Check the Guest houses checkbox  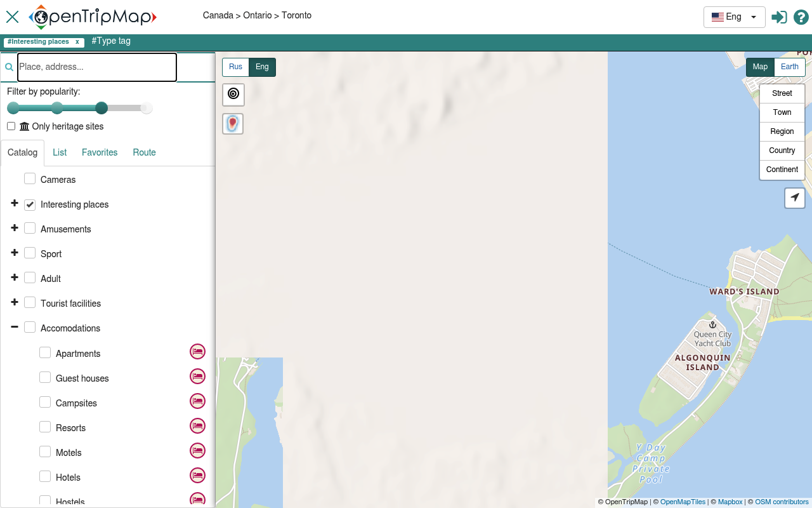[x=45, y=377]
